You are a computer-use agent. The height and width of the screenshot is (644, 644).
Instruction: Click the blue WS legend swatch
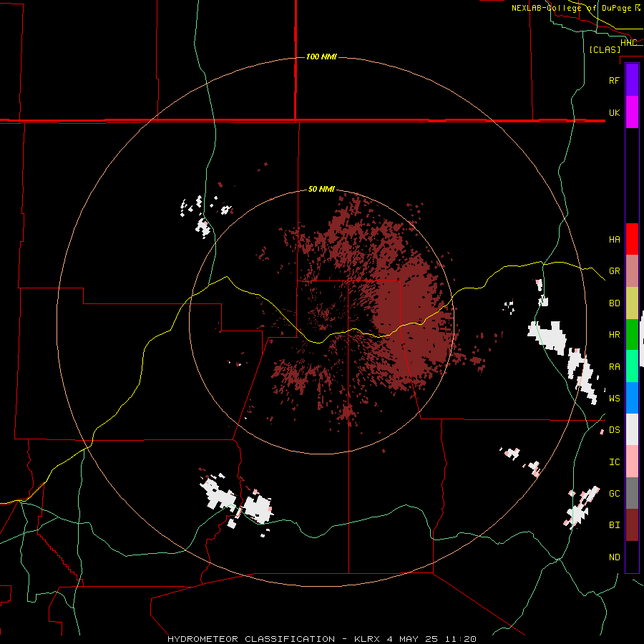tap(632, 398)
